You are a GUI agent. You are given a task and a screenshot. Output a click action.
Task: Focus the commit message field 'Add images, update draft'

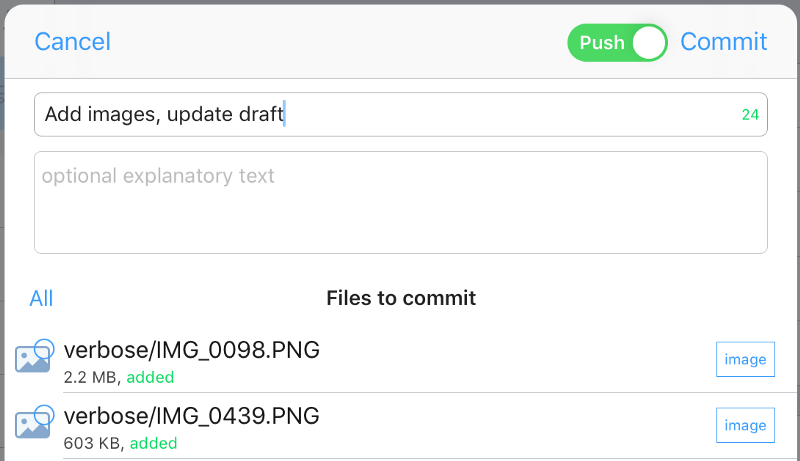point(401,114)
